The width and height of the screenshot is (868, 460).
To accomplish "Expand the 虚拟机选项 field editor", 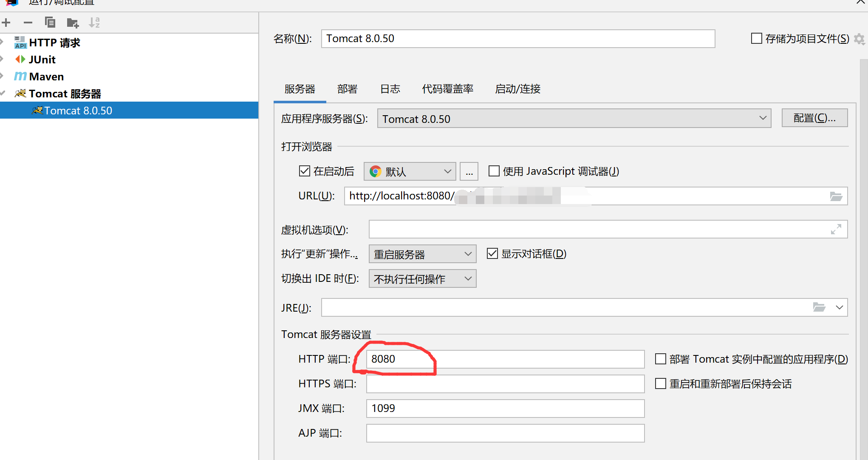I will (836, 230).
